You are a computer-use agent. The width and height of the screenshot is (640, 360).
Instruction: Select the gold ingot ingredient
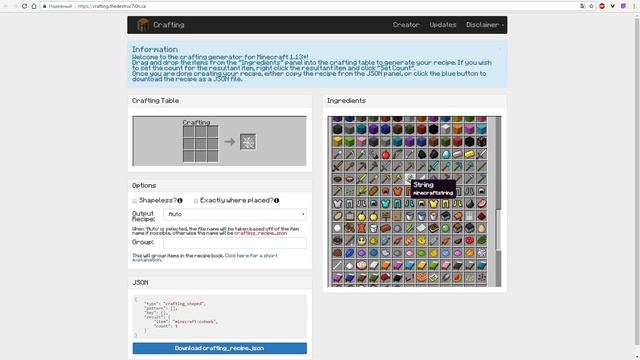coord(470,154)
